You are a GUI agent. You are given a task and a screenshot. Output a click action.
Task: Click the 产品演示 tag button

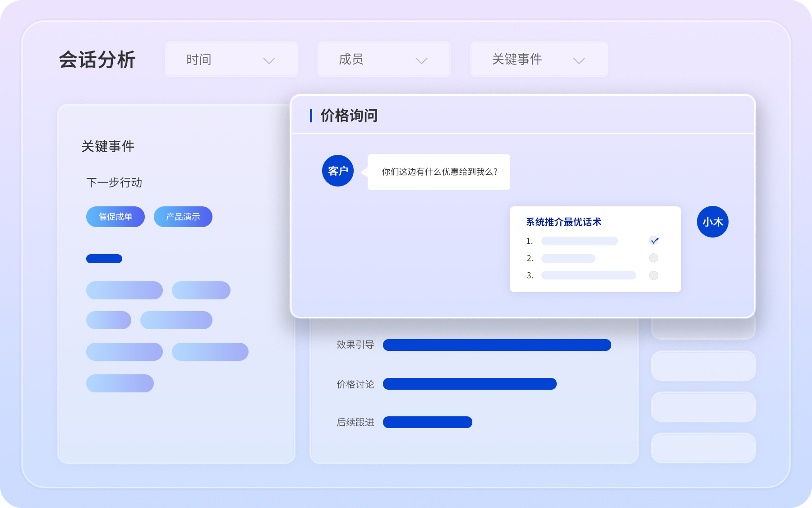(183, 217)
